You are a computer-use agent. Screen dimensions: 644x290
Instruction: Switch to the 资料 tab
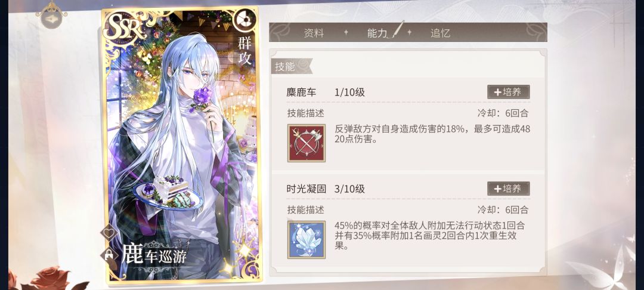click(314, 33)
